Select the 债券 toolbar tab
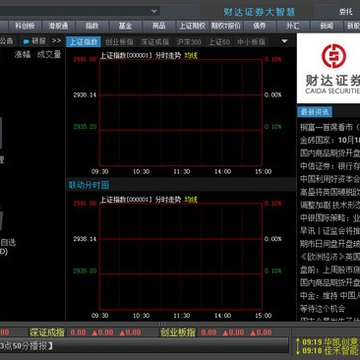The image size is (360, 360). point(260,26)
